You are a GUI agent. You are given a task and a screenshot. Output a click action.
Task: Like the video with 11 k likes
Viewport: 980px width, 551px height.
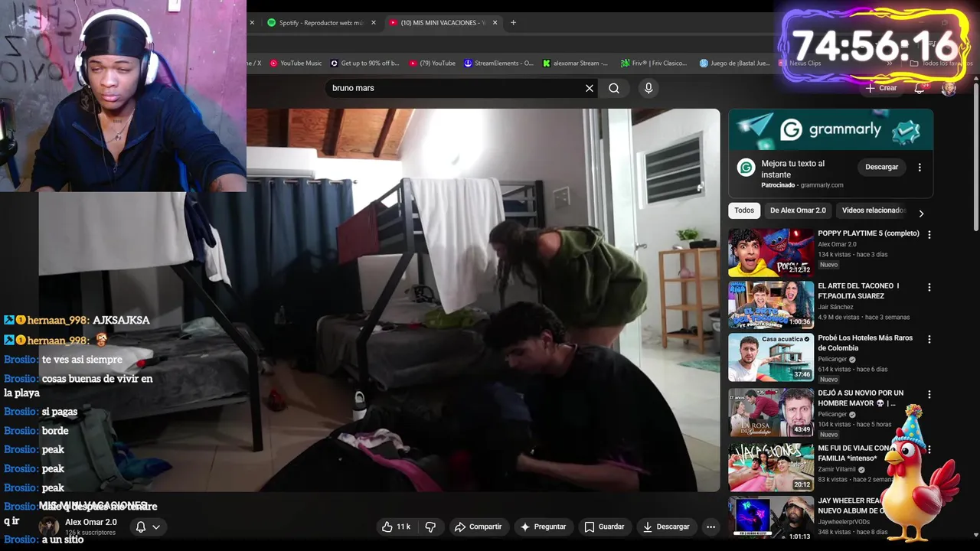click(x=397, y=527)
